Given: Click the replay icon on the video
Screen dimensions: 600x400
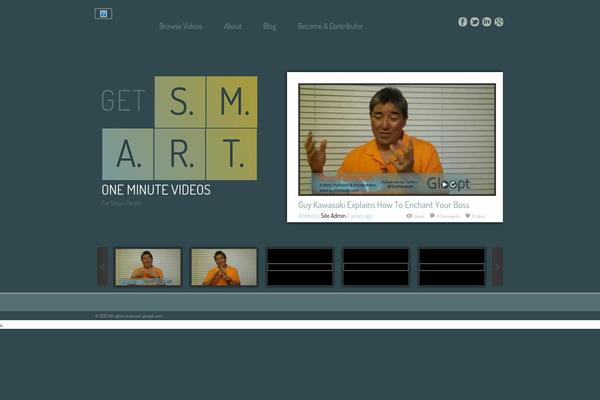Looking at the screenshot, I should pos(453,184).
